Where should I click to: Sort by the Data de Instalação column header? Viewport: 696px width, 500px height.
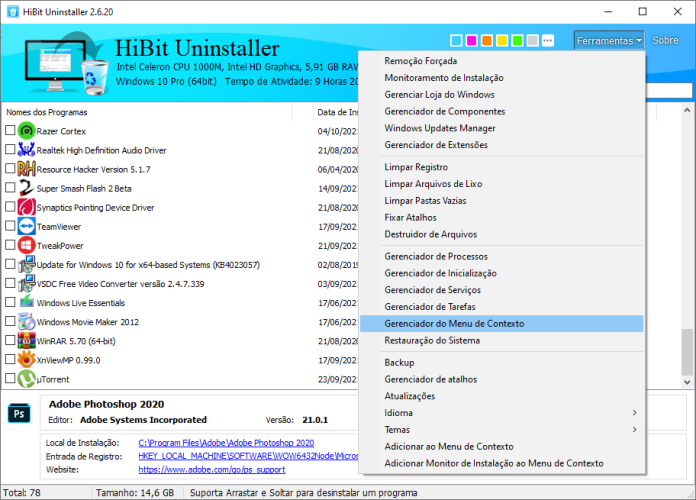pos(337,112)
